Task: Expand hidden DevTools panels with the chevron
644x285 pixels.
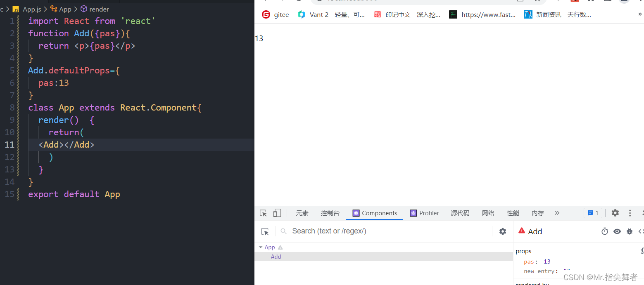Action: (557, 213)
